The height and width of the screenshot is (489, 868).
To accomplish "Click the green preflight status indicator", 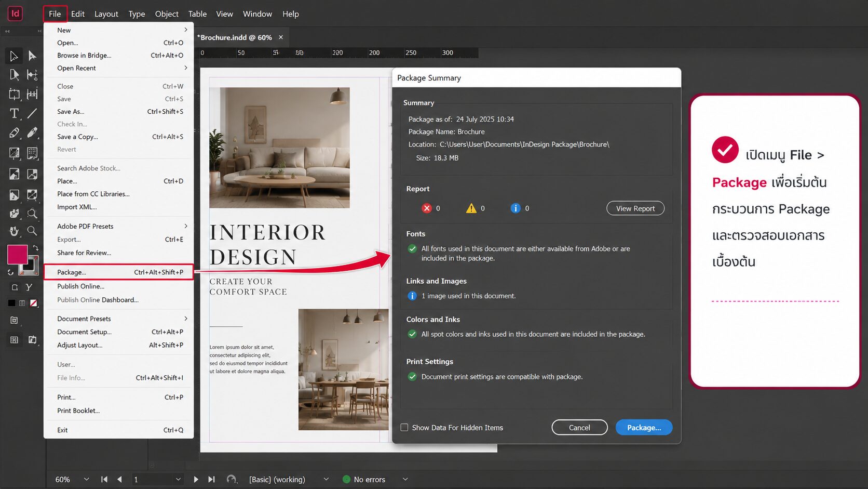I will pyautogui.click(x=346, y=480).
